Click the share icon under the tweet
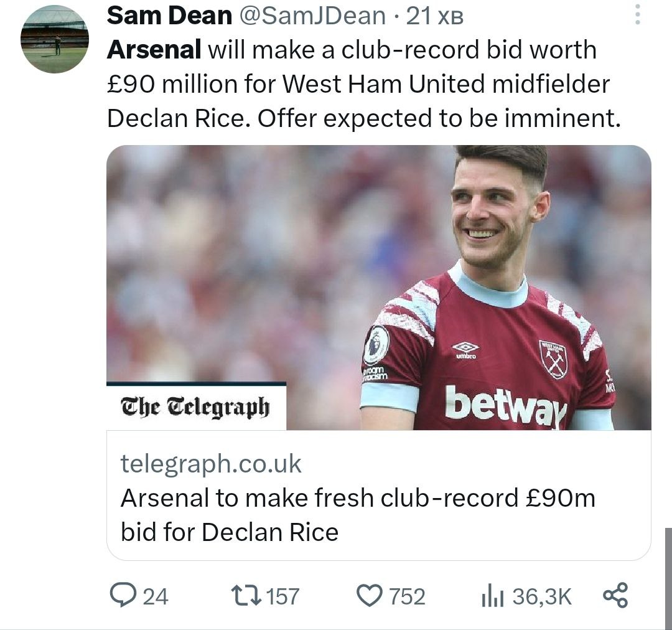672x630 pixels. point(615,596)
